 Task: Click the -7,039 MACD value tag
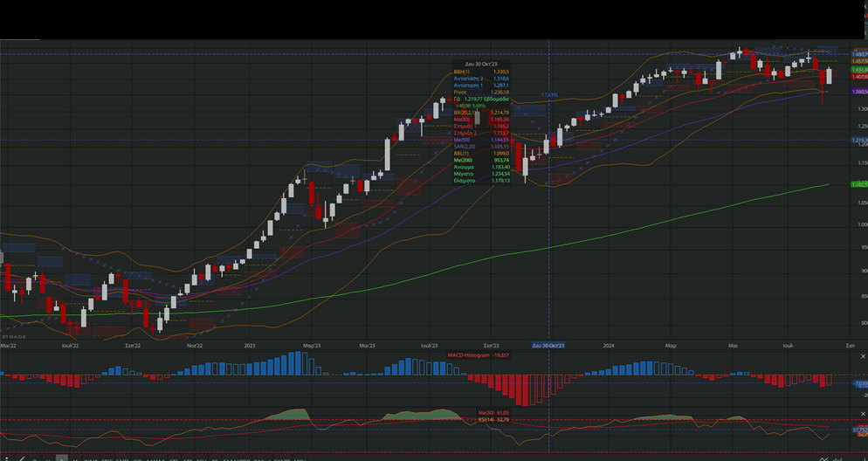[859, 383]
